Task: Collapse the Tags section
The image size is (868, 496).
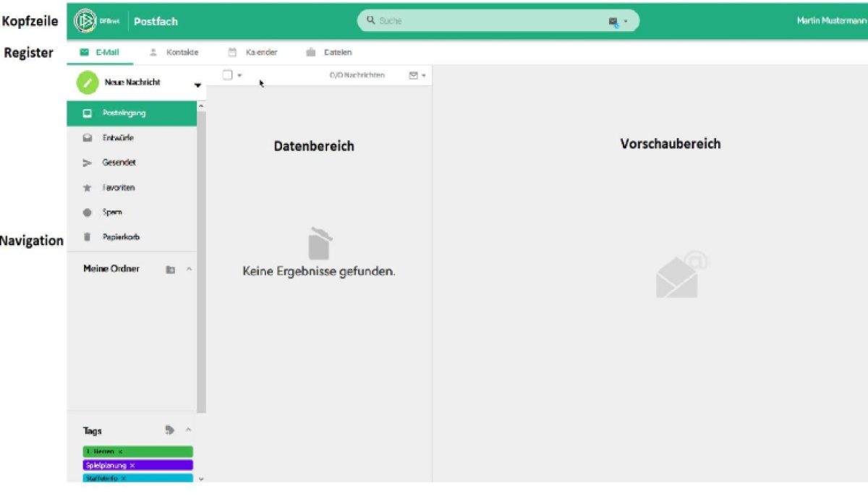Action: [x=189, y=430]
